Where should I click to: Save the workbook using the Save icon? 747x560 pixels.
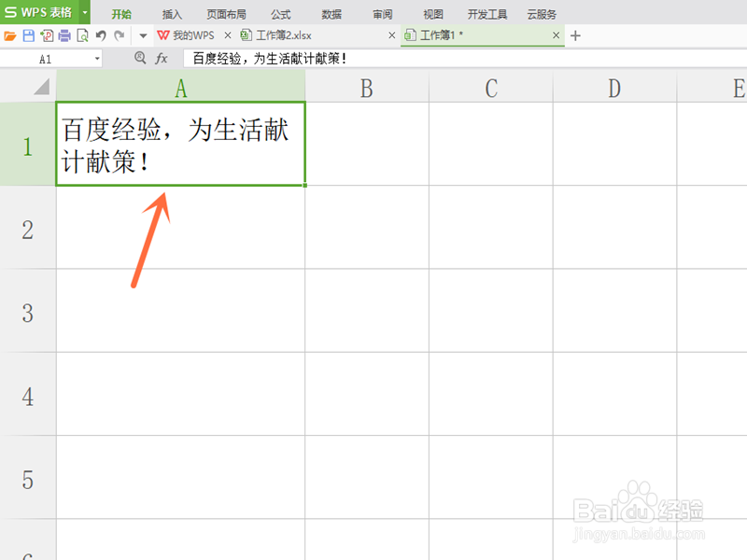coord(26,35)
